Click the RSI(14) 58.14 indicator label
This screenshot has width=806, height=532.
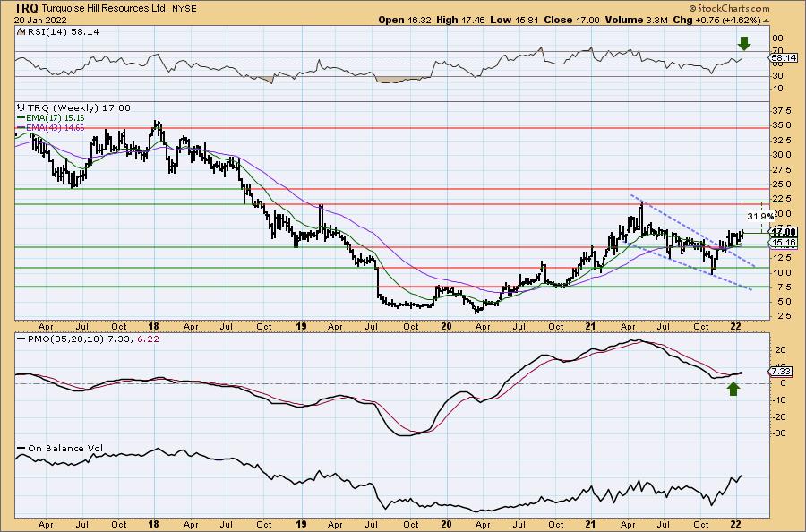64,32
